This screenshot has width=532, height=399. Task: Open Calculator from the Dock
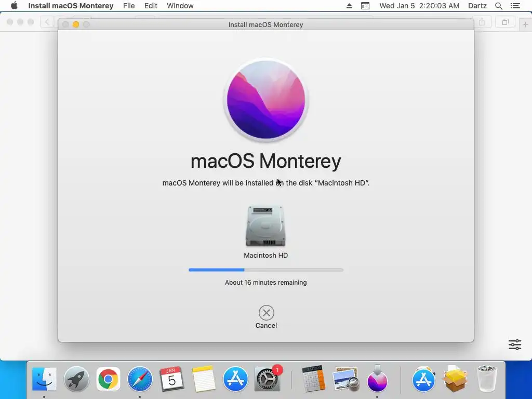click(313, 379)
